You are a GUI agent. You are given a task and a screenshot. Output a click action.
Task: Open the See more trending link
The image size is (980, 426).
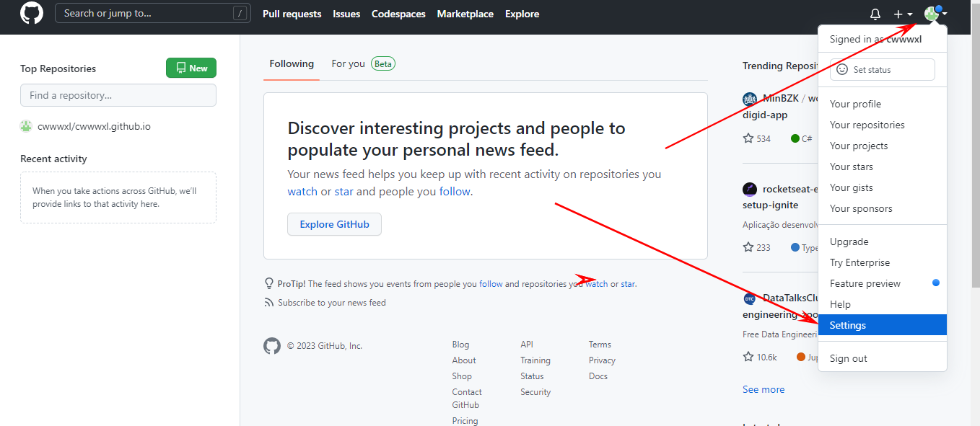[x=763, y=389]
